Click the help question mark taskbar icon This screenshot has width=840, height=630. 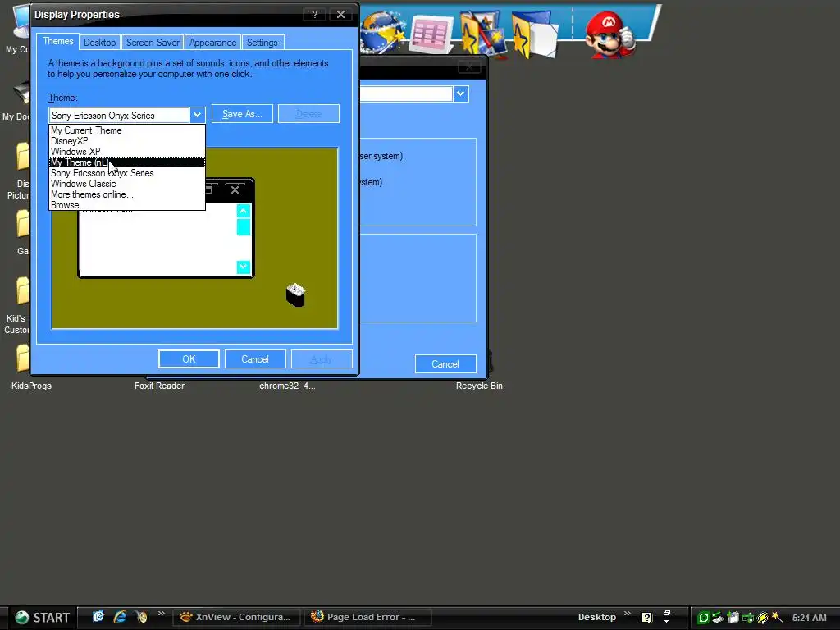point(647,618)
